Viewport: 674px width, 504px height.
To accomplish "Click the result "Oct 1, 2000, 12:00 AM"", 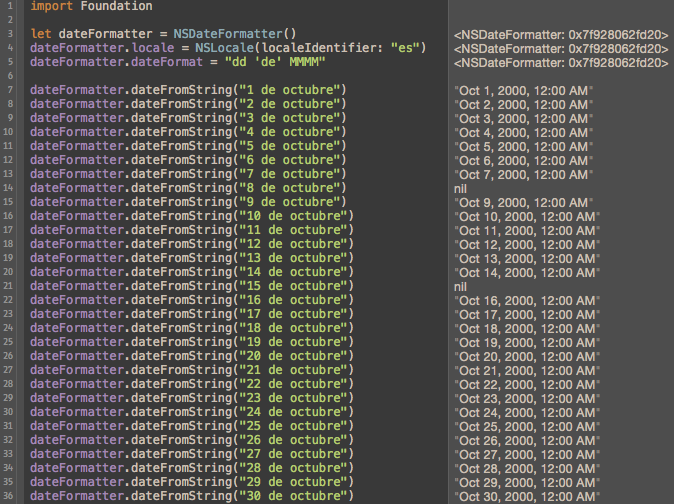I will (x=524, y=91).
